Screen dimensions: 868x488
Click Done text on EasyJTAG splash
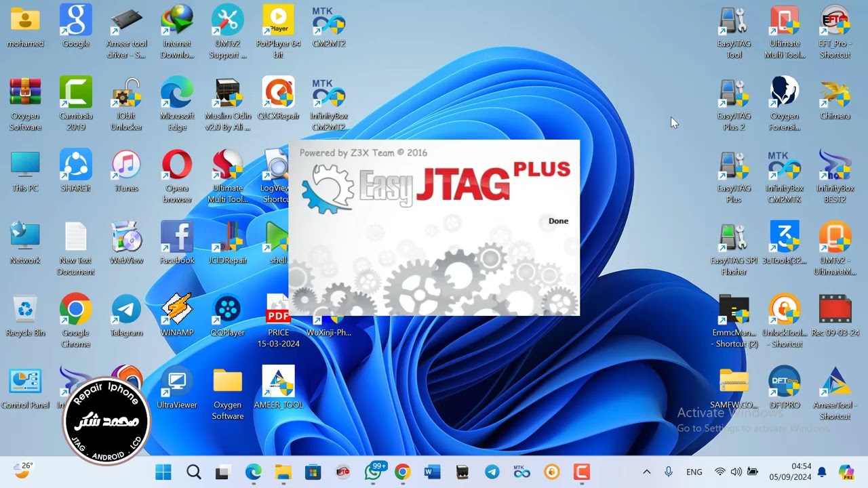point(559,221)
